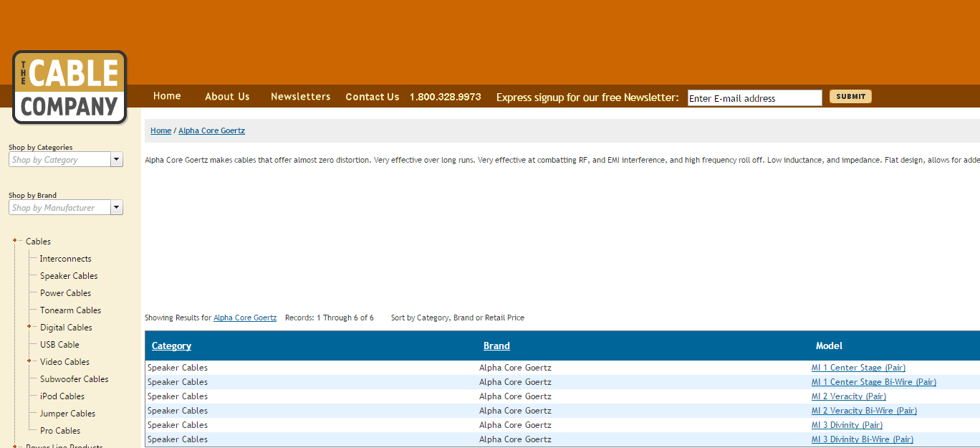Screen dimensions: 980x448
Task: Sort table by Brand column header
Action: (496, 345)
